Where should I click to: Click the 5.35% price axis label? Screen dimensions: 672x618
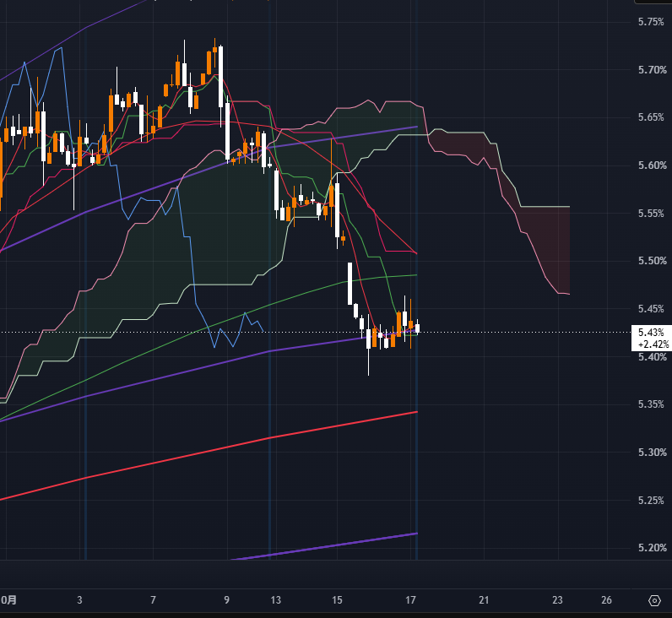pos(653,404)
